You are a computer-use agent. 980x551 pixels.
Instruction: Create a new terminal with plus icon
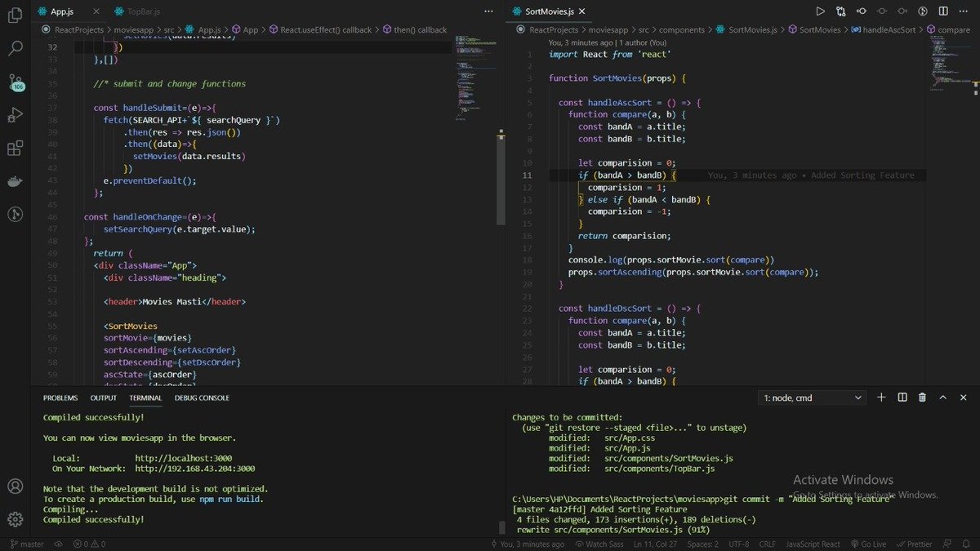pyautogui.click(x=881, y=398)
